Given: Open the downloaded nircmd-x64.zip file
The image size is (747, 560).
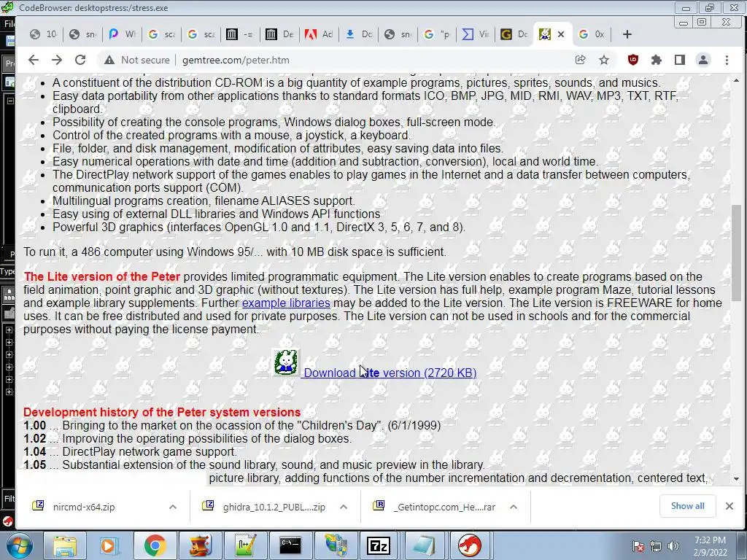Looking at the screenshot, I should pos(85,507).
